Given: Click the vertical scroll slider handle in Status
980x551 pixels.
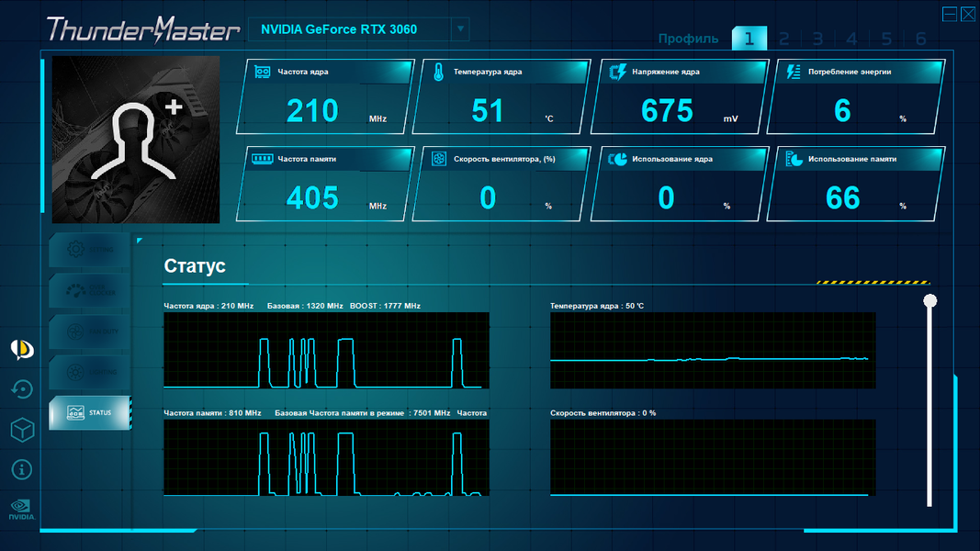Looking at the screenshot, I should pos(930,301).
